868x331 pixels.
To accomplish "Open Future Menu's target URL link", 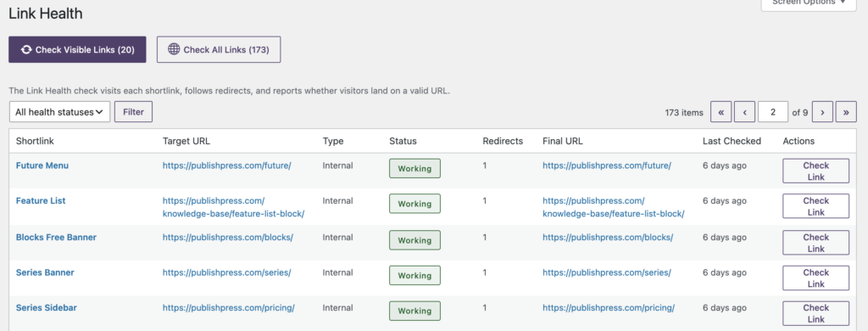I will tap(226, 165).
